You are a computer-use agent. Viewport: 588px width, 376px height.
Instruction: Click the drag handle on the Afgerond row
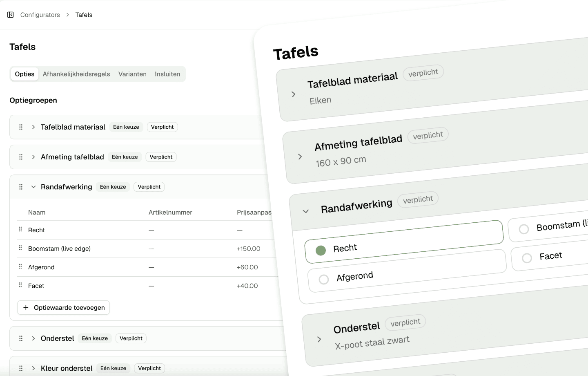click(x=20, y=266)
